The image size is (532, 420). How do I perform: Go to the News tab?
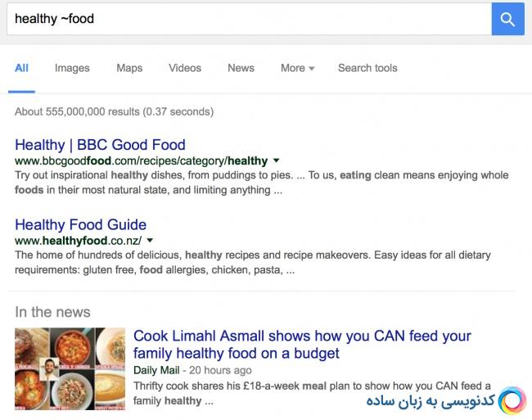coord(241,68)
